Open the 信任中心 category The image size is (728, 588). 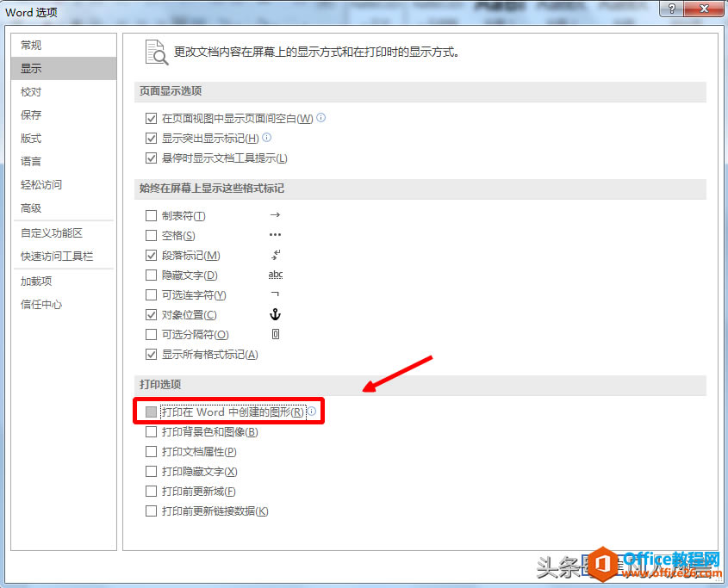tap(64, 304)
